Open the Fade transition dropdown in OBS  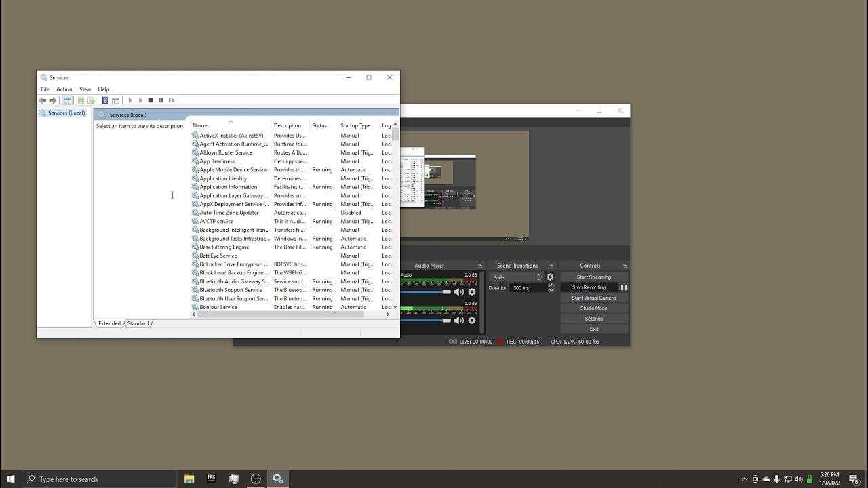pyautogui.click(x=517, y=277)
